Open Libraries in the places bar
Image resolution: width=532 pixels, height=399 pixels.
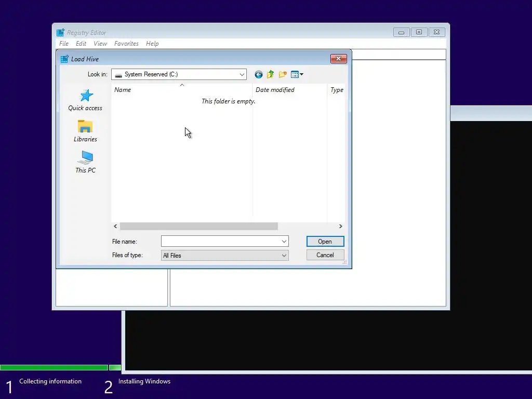[x=85, y=131]
